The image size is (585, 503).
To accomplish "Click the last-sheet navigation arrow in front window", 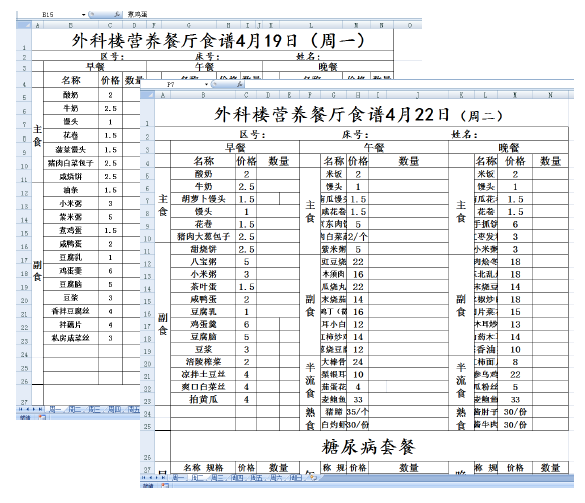I will point(163,477).
